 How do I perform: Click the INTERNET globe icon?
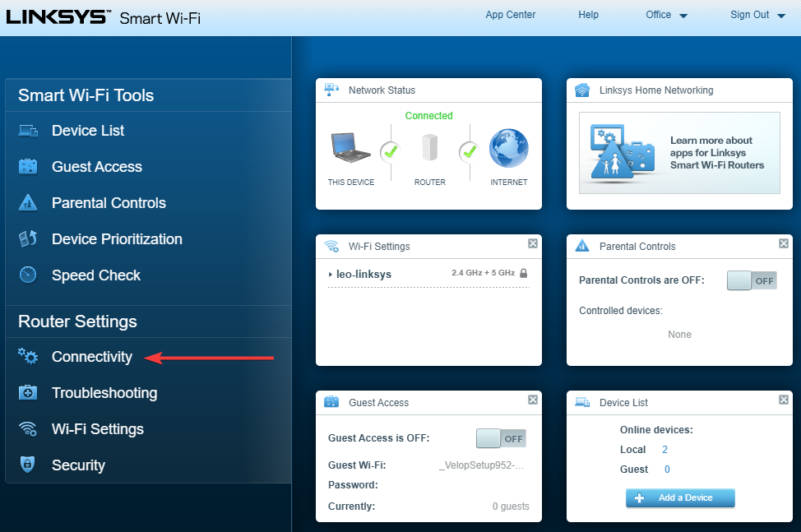click(x=509, y=148)
